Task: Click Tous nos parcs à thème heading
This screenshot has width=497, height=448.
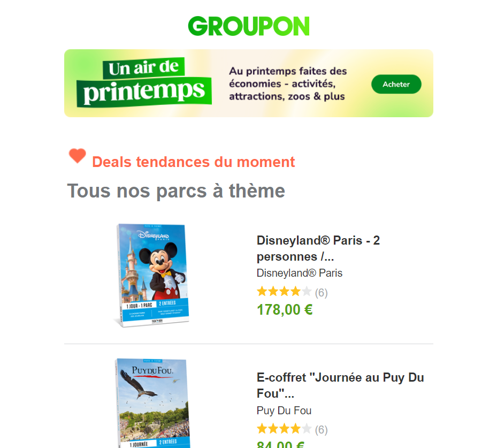Action: [176, 191]
